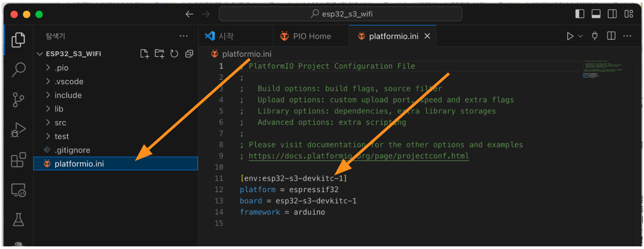Select platformio.ini in the file tree
This screenshot has width=644, height=249.
tap(115, 164)
